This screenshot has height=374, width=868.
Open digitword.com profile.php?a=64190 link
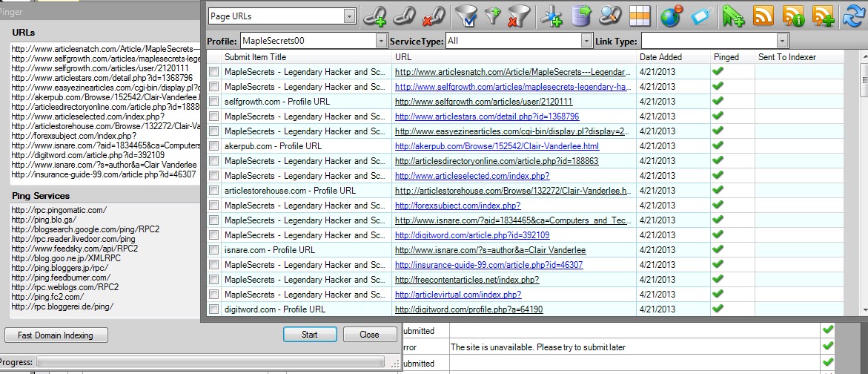coord(469,309)
